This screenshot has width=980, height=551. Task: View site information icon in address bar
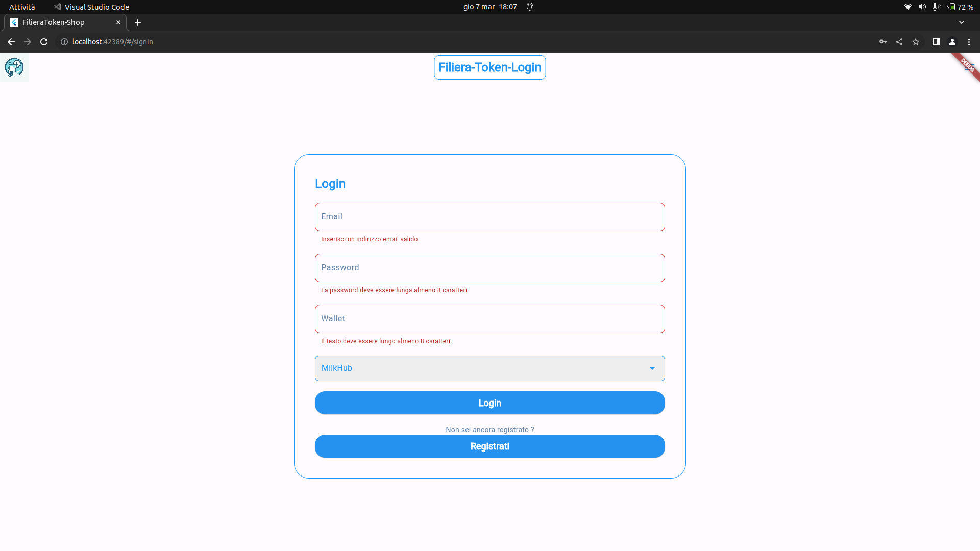64,42
